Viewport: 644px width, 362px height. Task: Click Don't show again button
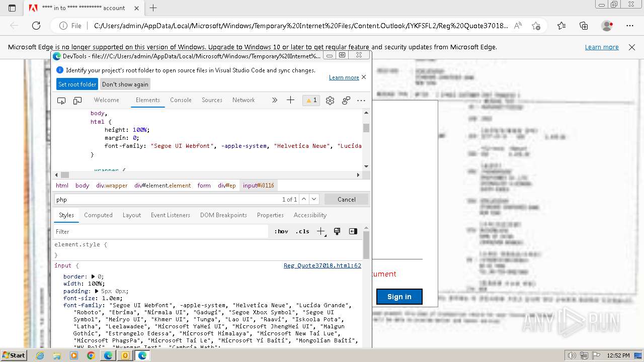pos(125,84)
